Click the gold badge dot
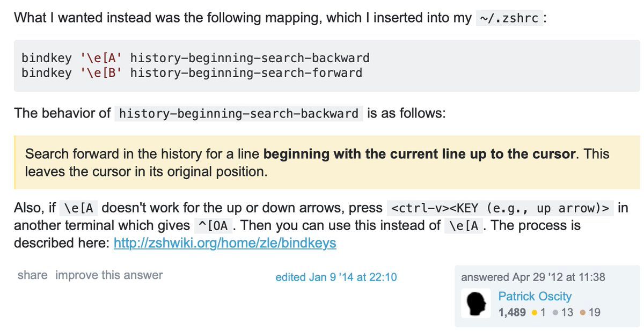The image size is (644, 331). tap(535, 312)
